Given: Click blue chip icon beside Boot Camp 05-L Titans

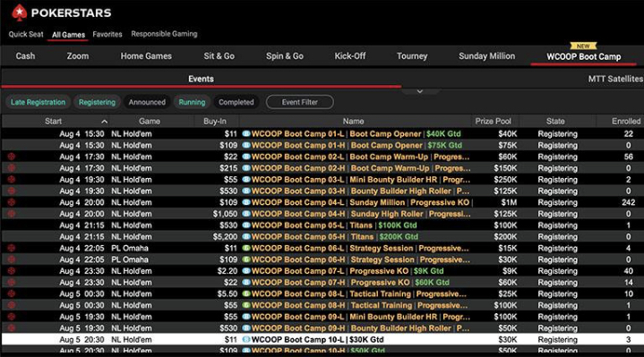Looking at the screenshot, I should coord(246,225).
